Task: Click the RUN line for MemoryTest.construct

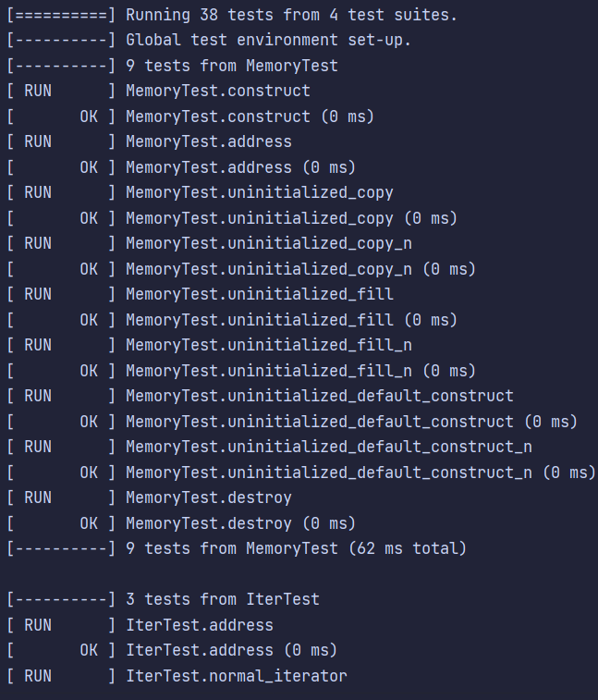Action: click(x=158, y=91)
